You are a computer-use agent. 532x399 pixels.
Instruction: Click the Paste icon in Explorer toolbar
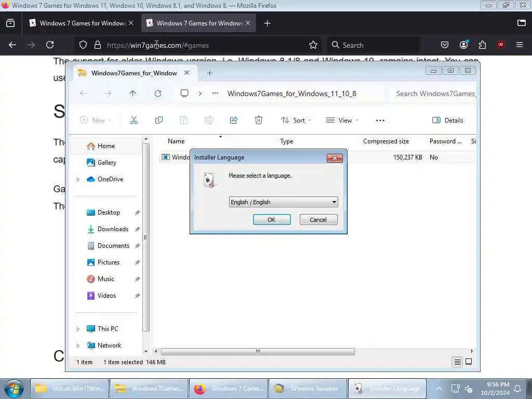183,120
